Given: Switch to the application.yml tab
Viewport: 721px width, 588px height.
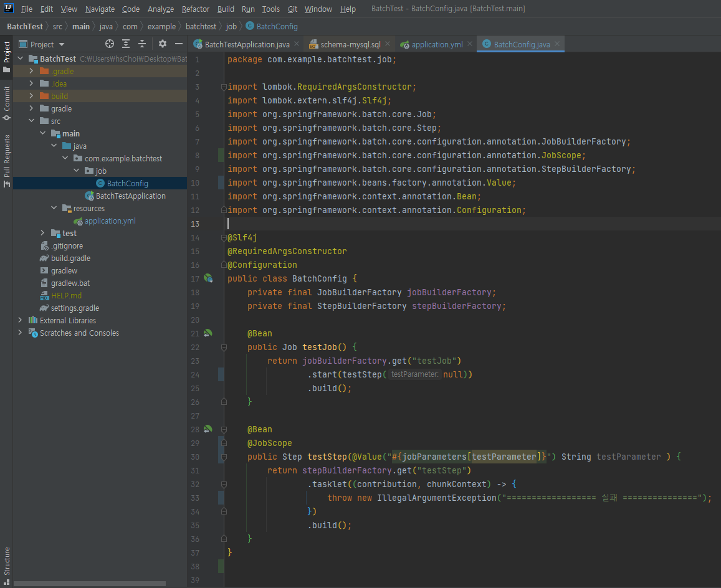Looking at the screenshot, I should pyautogui.click(x=436, y=44).
